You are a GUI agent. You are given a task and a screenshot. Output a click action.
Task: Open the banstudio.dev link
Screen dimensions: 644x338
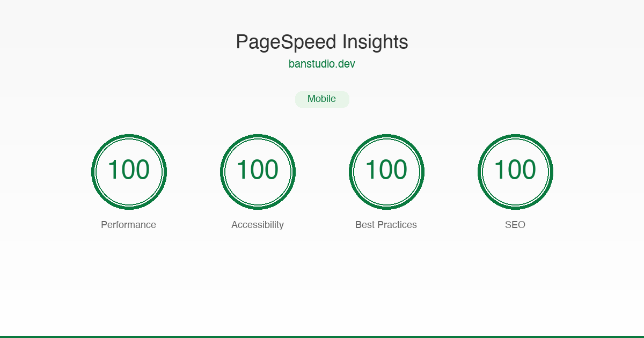pyautogui.click(x=322, y=64)
